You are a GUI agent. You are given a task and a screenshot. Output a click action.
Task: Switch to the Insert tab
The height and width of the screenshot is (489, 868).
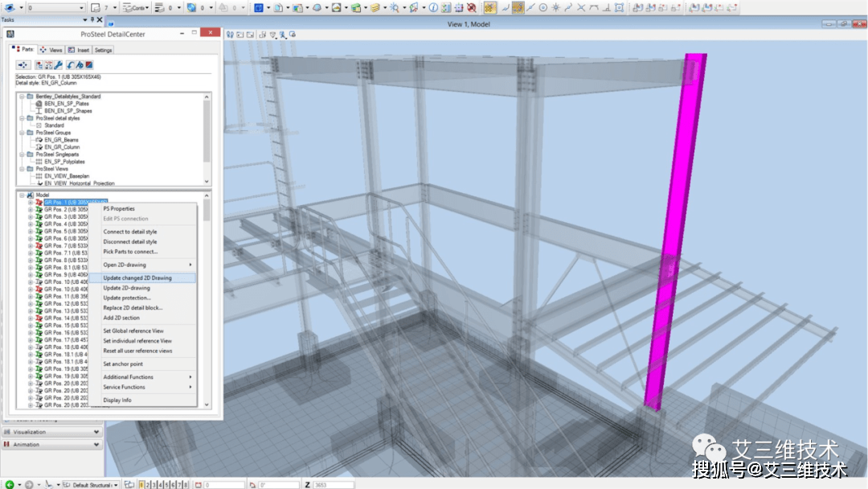click(79, 50)
